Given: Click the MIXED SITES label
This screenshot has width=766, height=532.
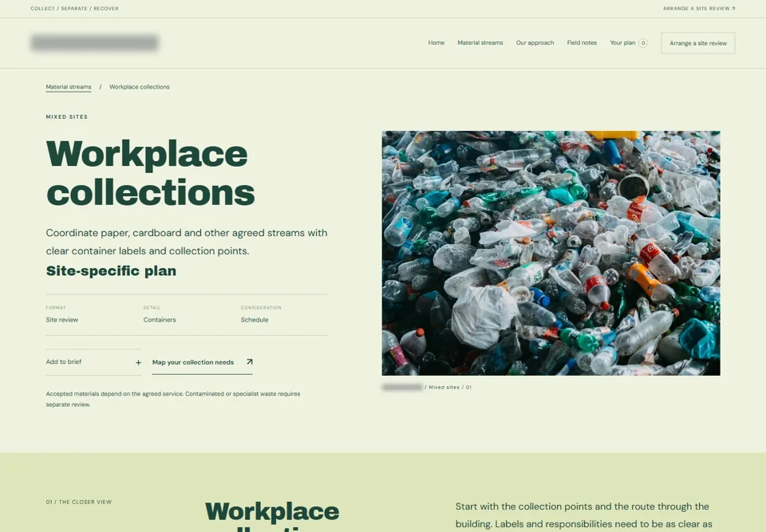Looking at the screenshot, I should tap(67, 116).
